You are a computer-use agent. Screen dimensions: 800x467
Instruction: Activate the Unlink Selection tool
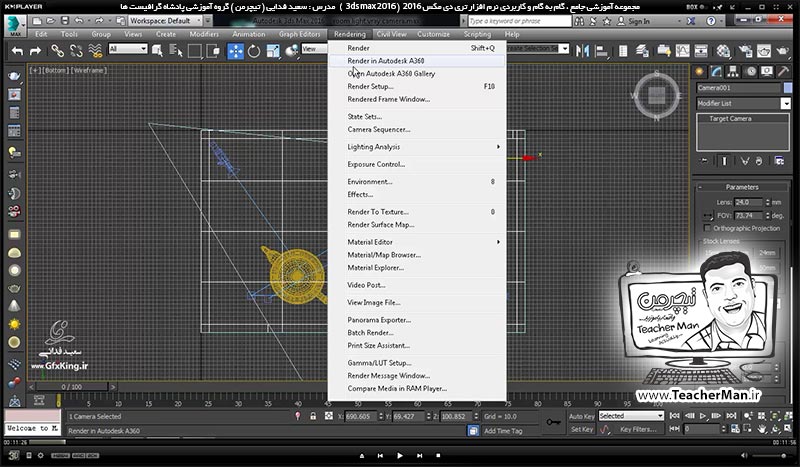click(x=76, y=51)
